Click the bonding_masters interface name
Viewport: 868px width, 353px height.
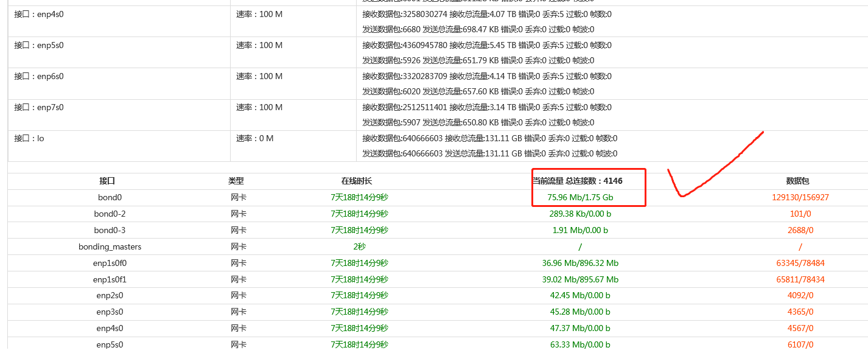pyautogui.click(x=110, y=247)
